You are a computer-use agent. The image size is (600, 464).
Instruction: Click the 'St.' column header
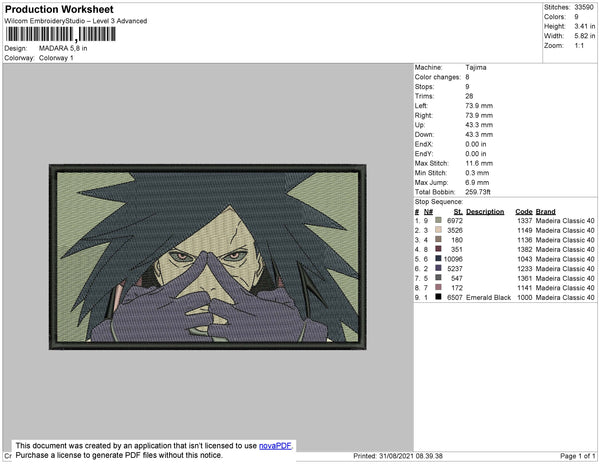tap(458, 212)
